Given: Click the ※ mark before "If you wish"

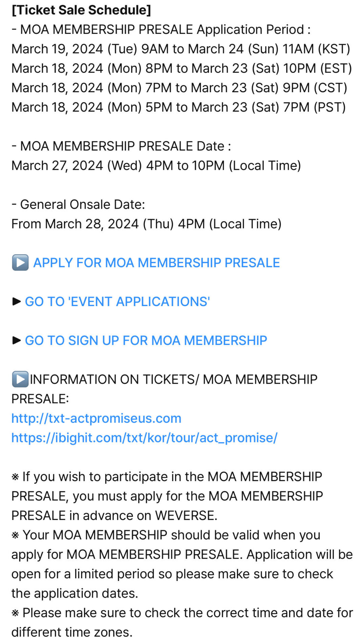Looking at the screenshot, I should click(15, 477).
